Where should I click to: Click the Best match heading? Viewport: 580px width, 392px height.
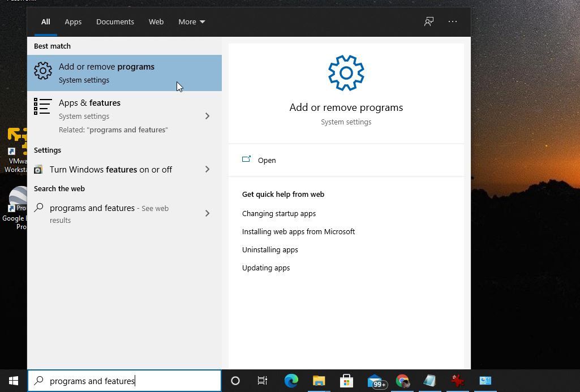tap(52, 46)
